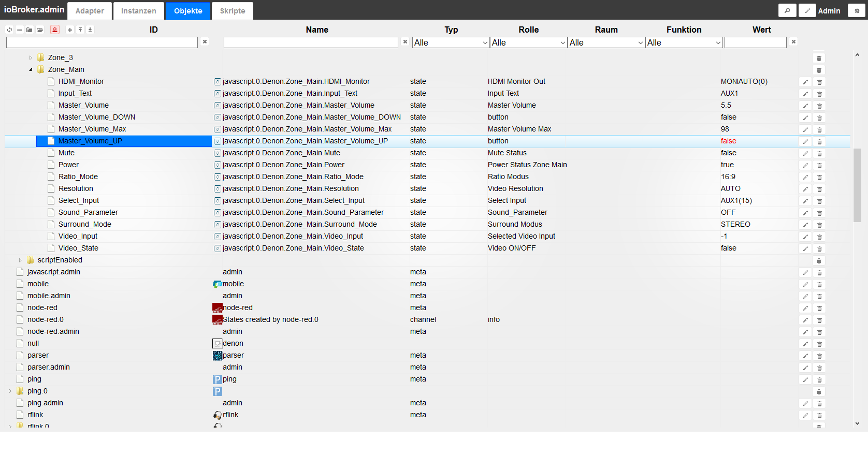This screenshot has height=455, width=868.
Task: Edit the mobile meta object
Action: [x=805, y=284]
